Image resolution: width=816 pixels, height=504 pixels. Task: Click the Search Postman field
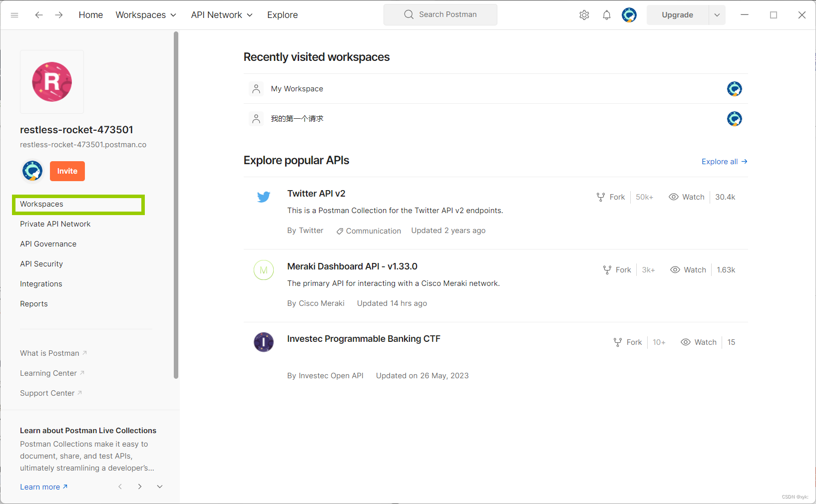[x=440, y=15]
